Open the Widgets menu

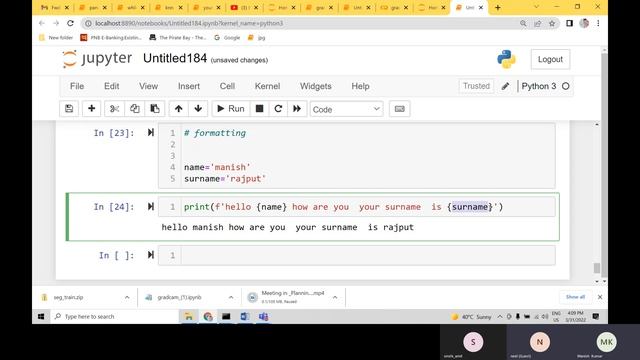316,86
